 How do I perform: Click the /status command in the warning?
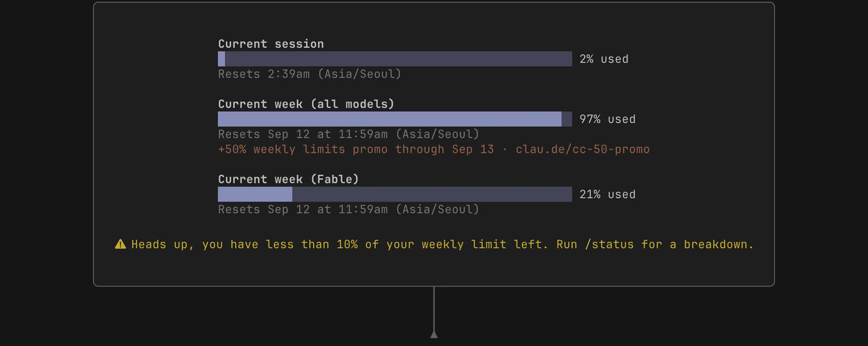point(609,244)
